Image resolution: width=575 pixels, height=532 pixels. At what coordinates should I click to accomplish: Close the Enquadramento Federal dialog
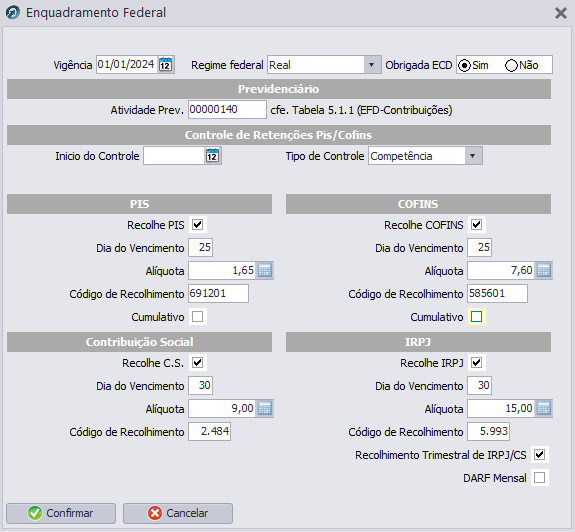[x=561, y=13]
